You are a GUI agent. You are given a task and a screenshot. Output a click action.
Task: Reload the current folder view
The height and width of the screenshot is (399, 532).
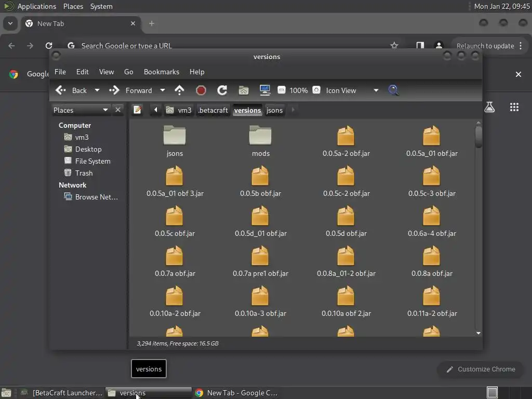[x=222, y=90]
